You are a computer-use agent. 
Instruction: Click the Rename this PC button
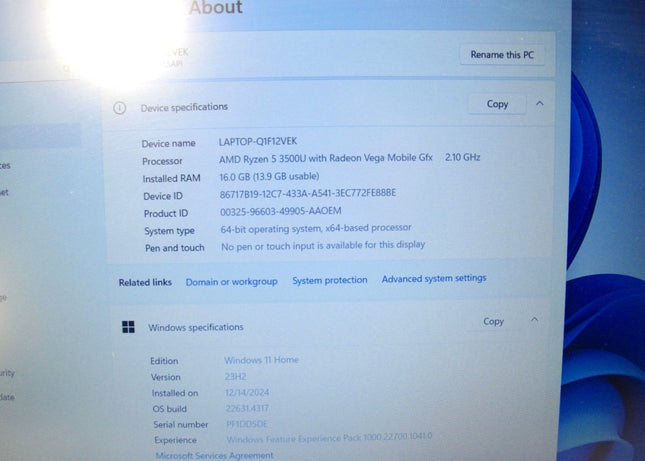pyautogui.click(x=502, y=55)
